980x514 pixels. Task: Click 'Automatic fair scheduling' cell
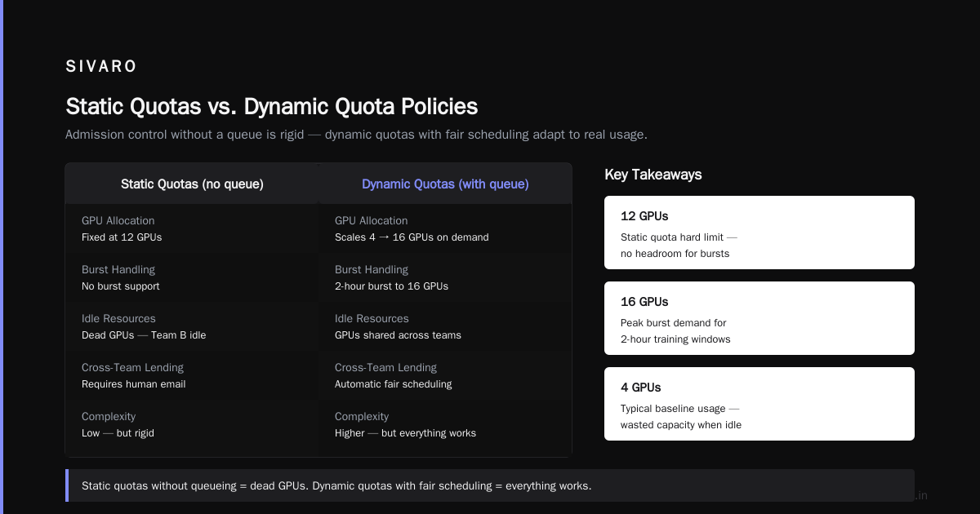click(393, 384)
